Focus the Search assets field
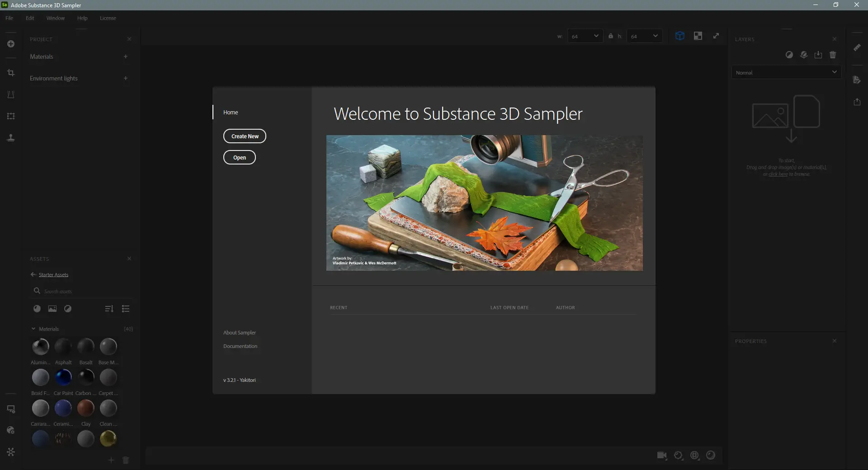The height and width of the screenshot is (470, 868). coord(81,291)
